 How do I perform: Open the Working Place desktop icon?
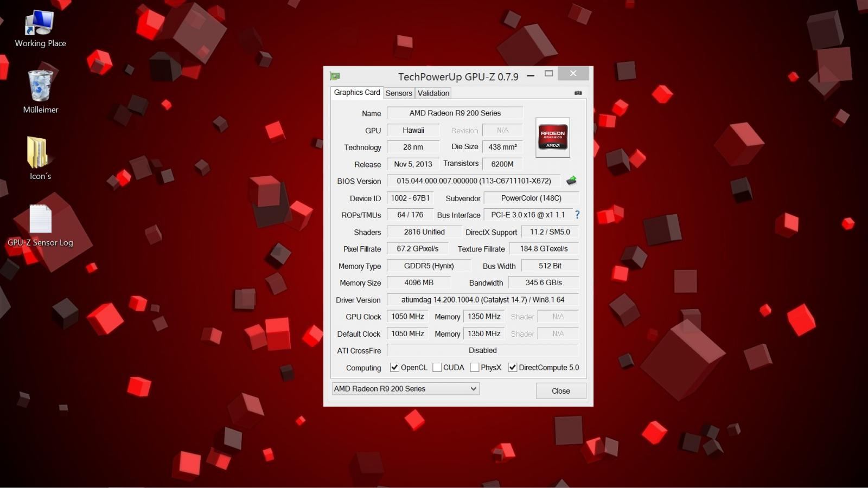tap(40, 29)
